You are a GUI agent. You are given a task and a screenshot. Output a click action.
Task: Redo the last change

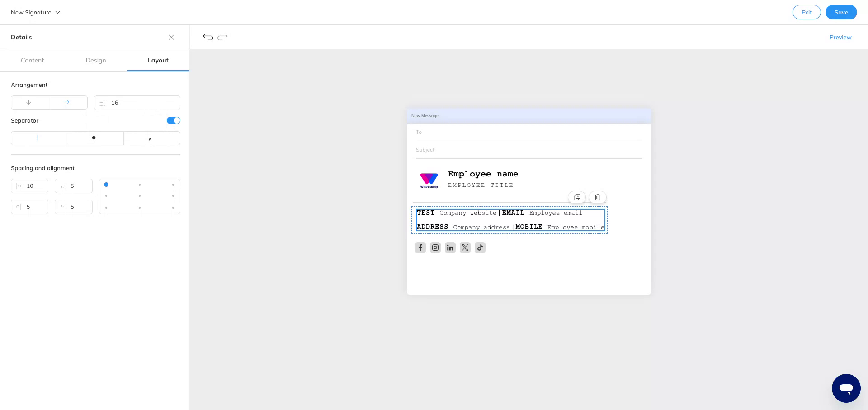coord(222,37)
